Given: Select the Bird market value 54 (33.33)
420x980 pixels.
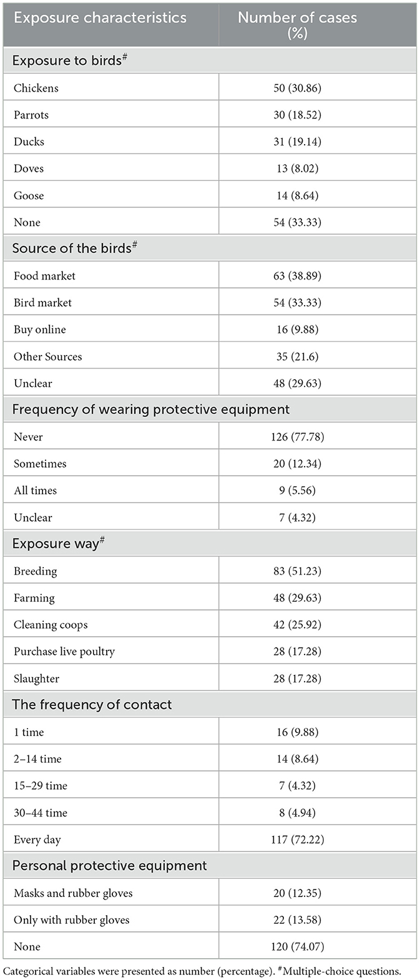Looking at the screenshot, I should [297, 303].
